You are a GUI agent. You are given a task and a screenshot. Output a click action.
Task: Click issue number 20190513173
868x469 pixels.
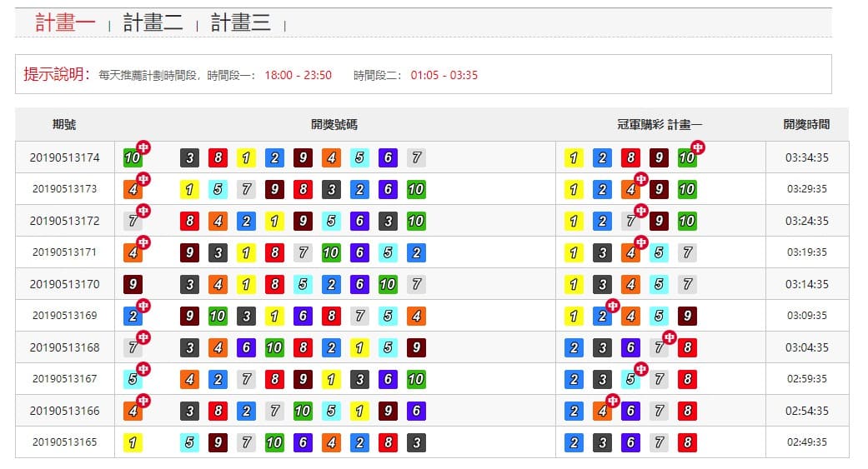pos(65,189)
